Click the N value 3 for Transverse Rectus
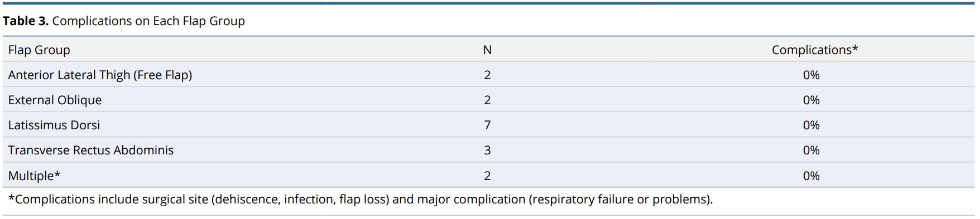 point(487,150)
